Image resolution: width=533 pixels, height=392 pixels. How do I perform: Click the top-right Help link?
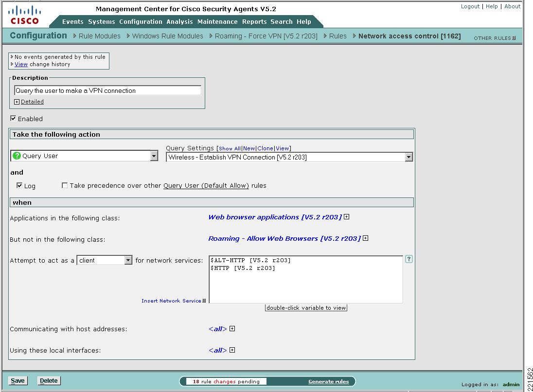[492, 6]
